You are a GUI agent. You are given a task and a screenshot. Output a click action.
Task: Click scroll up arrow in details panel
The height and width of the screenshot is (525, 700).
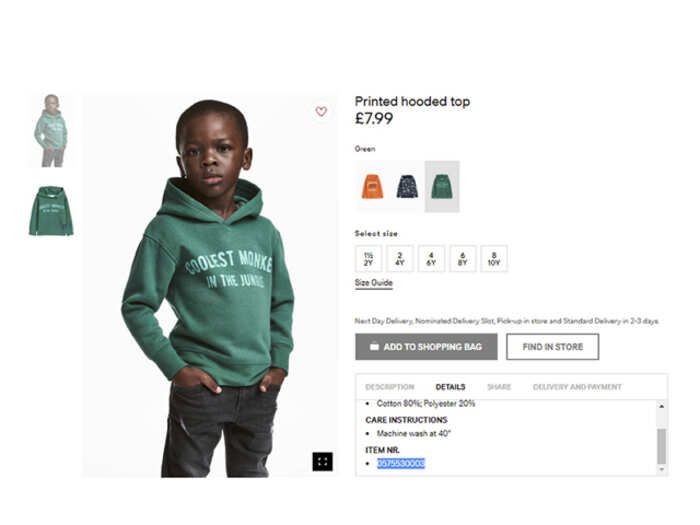pos(662,406)
